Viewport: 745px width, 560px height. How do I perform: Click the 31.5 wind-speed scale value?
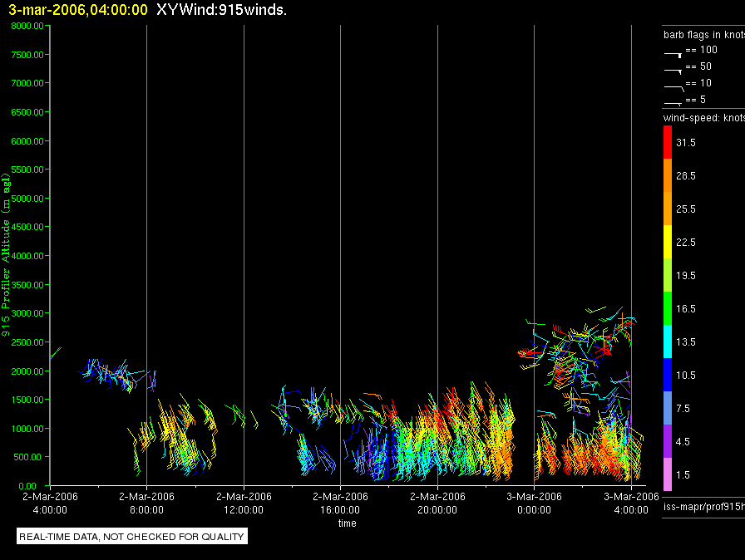pos(686,143)
